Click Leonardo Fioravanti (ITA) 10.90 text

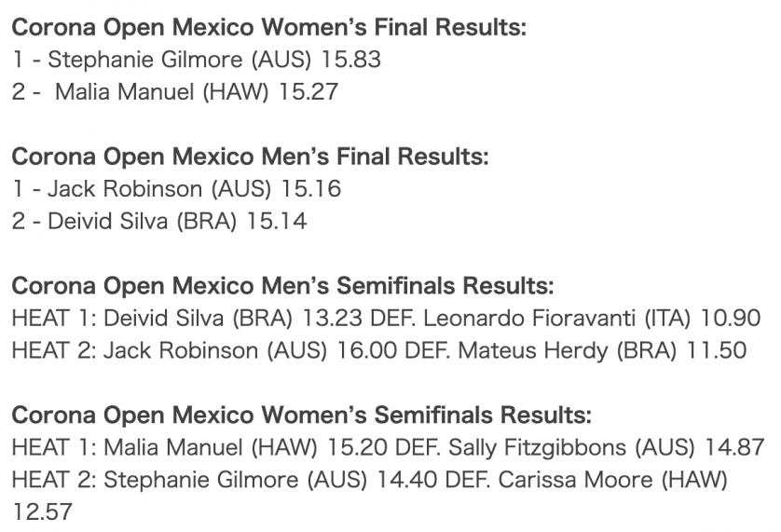coord(592,319)
